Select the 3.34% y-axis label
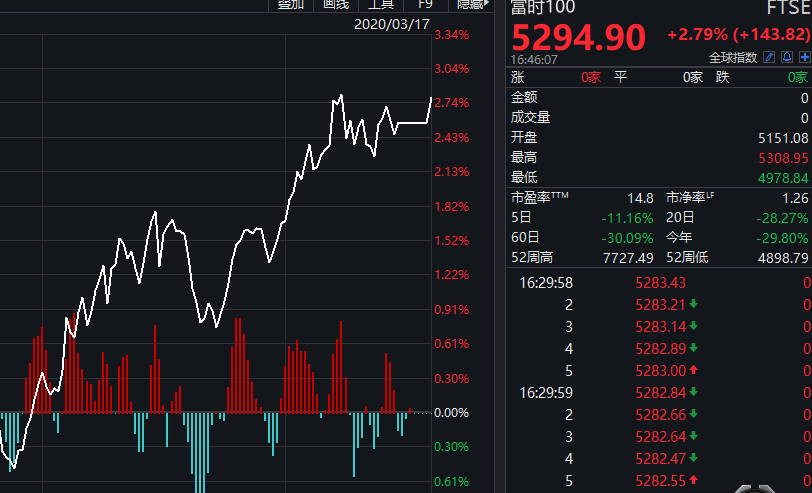This screenshot has width=812, height=493. click(x=452, y=35)
